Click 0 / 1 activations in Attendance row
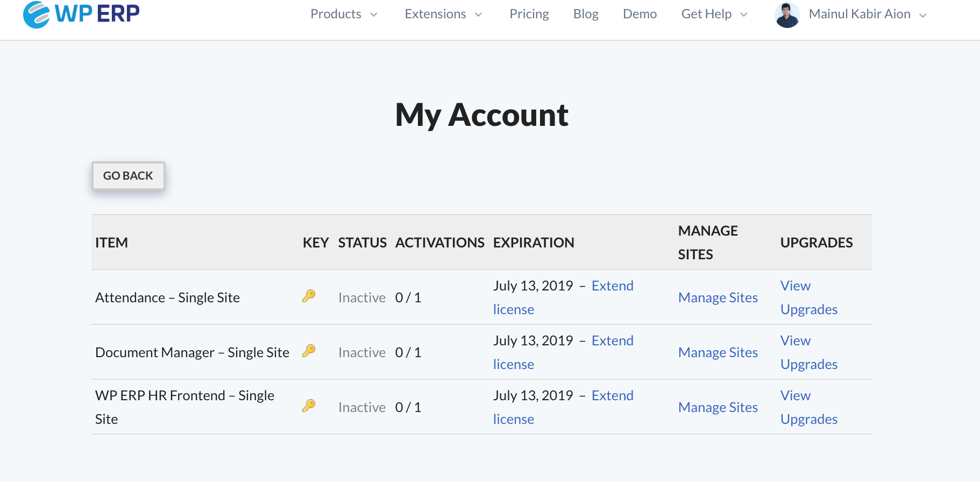Screen dimensions: 980x482 point(408,297)
